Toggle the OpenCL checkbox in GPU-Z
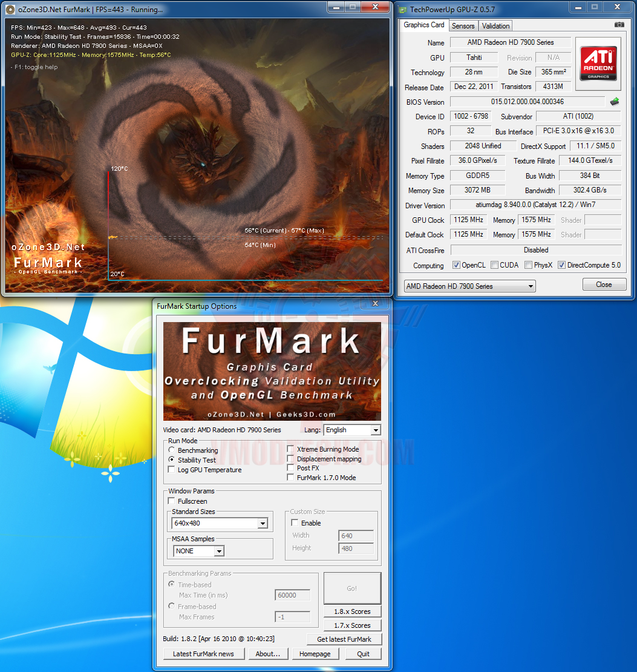The width and height of the screenshot is (637, 672). (456, 265)
